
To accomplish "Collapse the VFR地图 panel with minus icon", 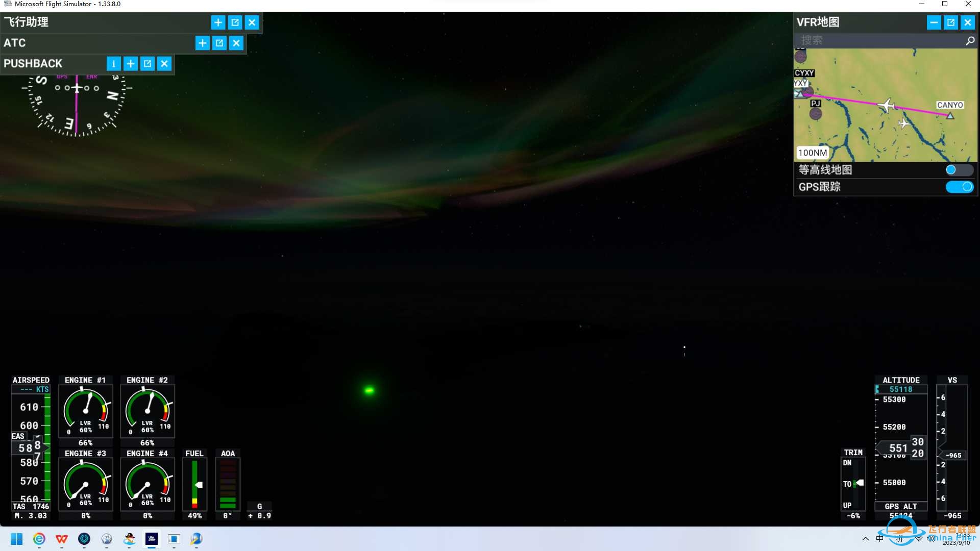I will click(x=934, y=22).
